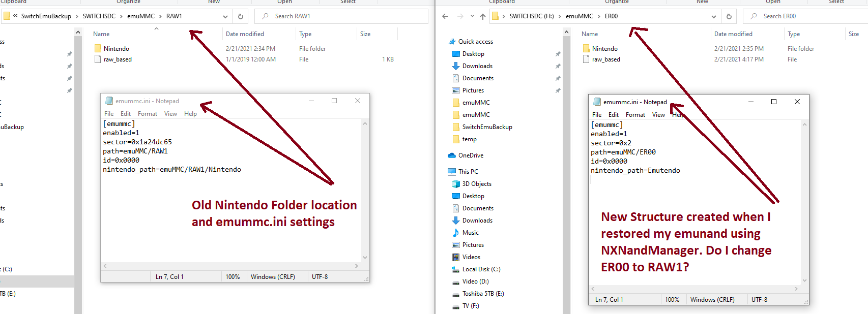This screenshot has height=314, width=868.
Task: Expand address bar history in RAW1 window
Action: 225,16
